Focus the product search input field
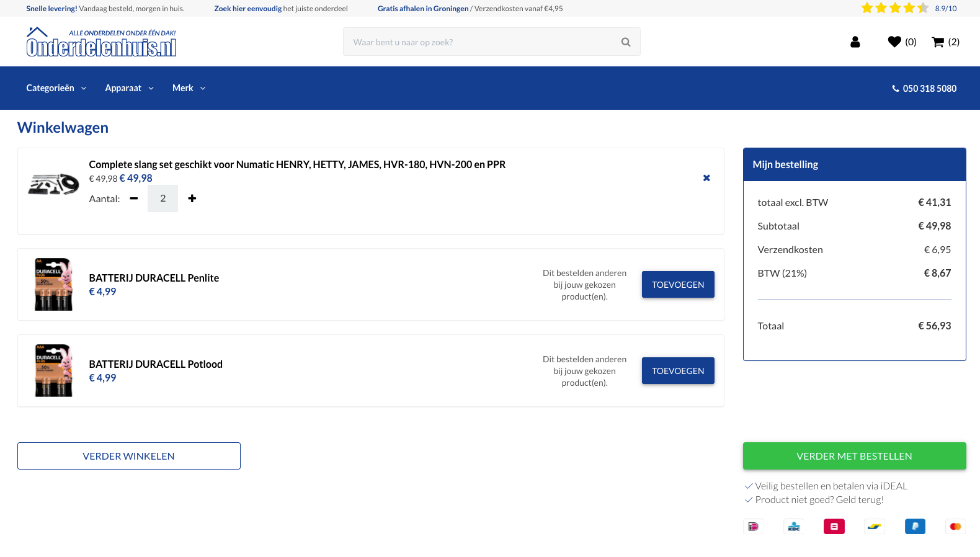980x557 pixels. pos(481,42)
